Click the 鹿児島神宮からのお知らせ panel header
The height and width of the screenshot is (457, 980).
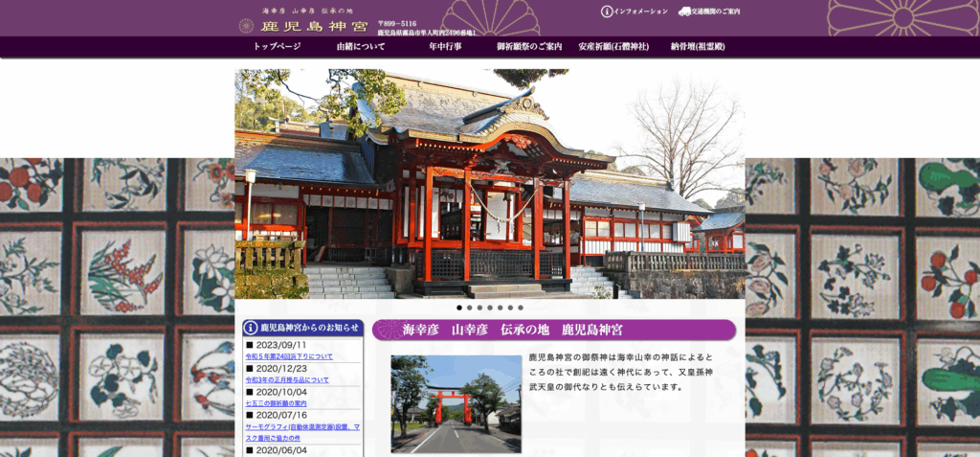pyautogui.click(x=303, y=328)
